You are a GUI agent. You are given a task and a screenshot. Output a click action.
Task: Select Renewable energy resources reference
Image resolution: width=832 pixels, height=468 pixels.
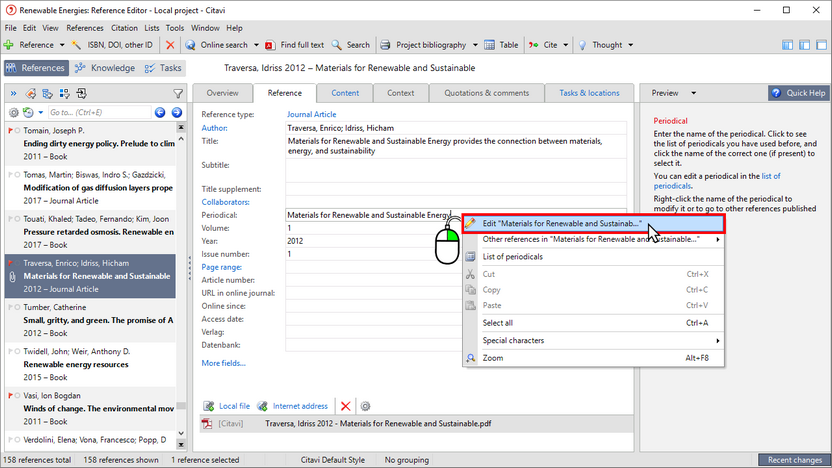90,364
